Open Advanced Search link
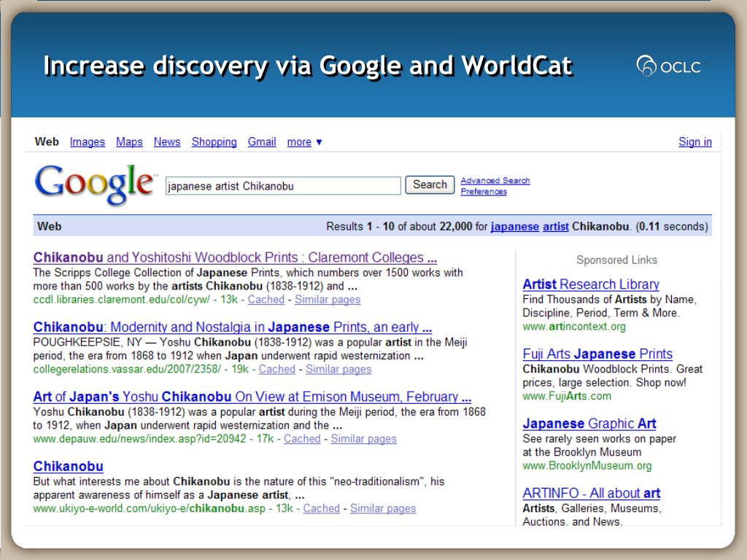This screenshot has width=747, height=560. click(x=495, y=181)
